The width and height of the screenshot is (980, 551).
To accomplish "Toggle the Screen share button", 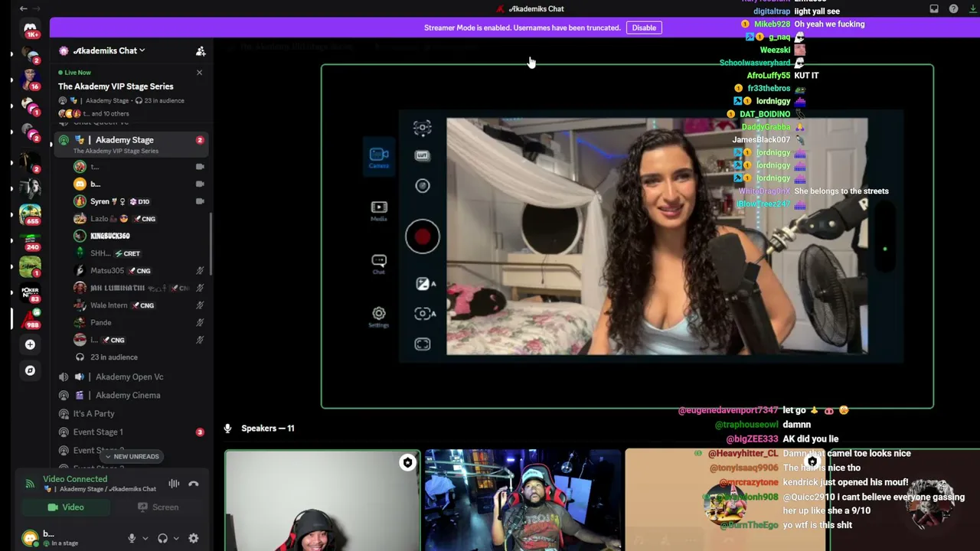I will point(158,507).
